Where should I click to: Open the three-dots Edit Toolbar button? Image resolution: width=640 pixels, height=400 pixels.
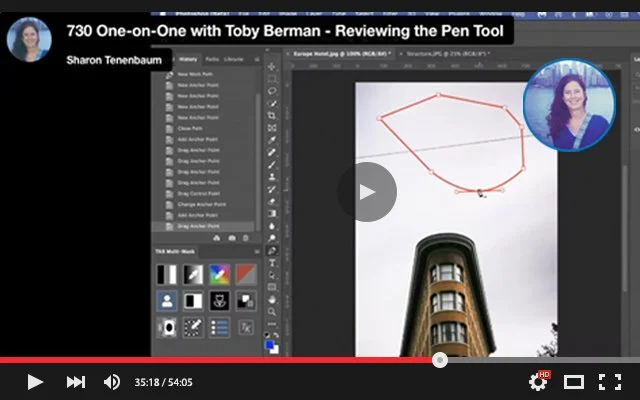click(x=272, y=324)
